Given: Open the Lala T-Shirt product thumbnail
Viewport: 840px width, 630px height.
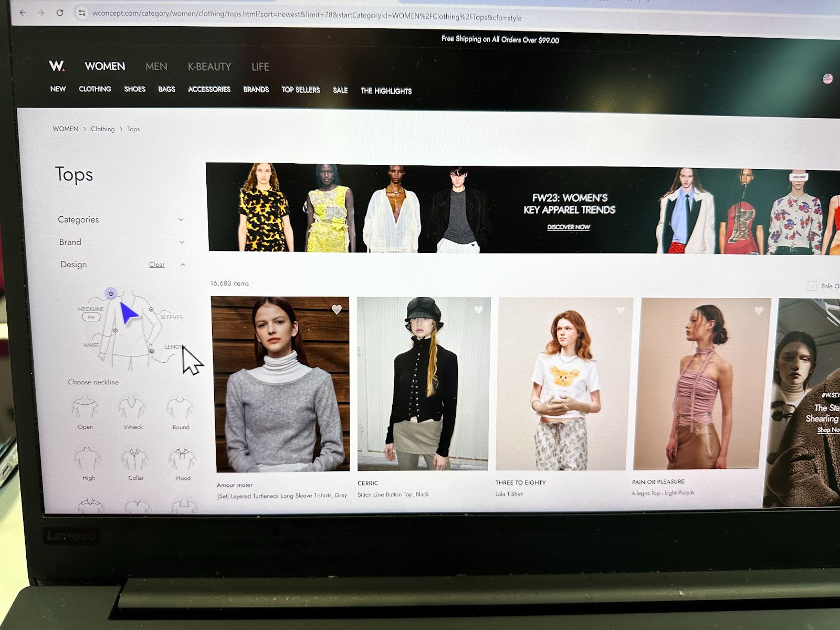Looking at the screenshot, I should click(561, 384).
